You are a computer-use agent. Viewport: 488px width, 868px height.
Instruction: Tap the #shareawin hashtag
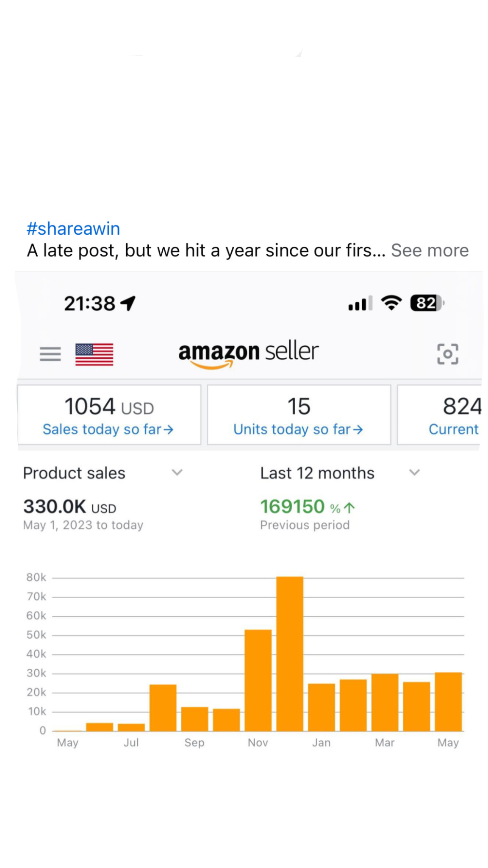(73, 228)
